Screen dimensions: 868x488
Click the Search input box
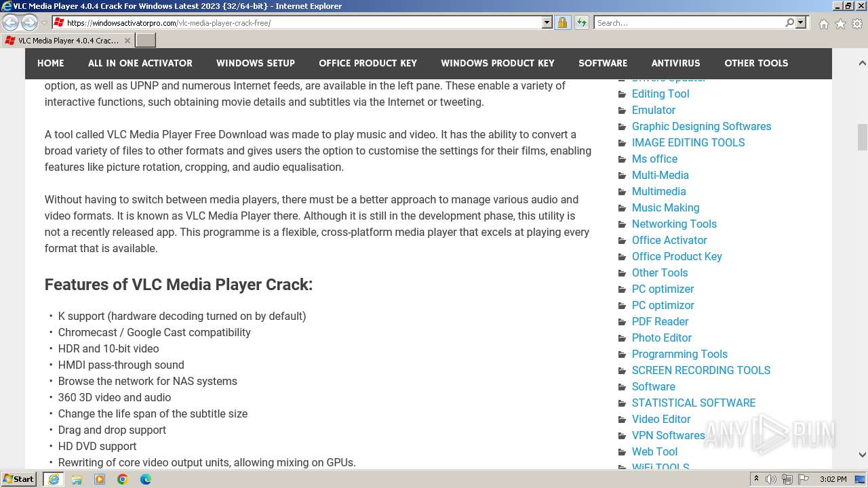(689, 23)
